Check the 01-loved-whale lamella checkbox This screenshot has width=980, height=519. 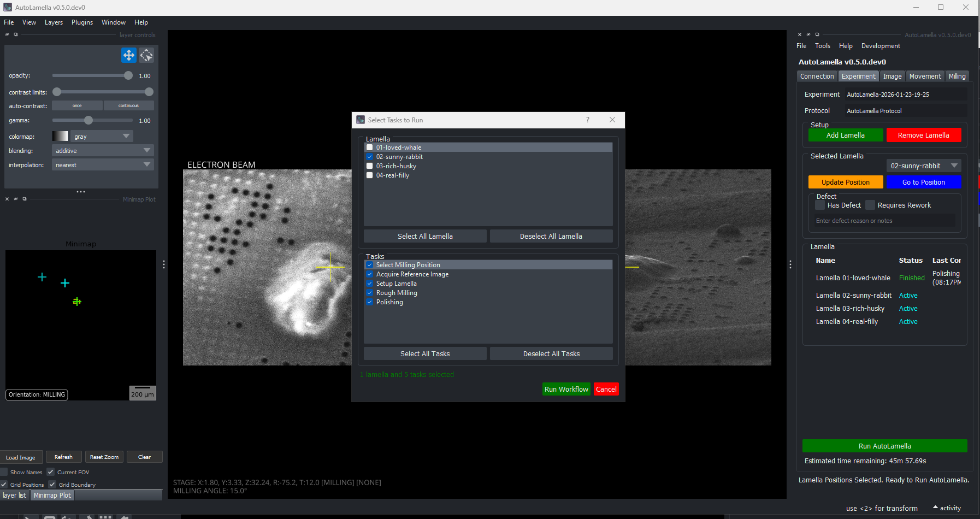tap(370, 148)
